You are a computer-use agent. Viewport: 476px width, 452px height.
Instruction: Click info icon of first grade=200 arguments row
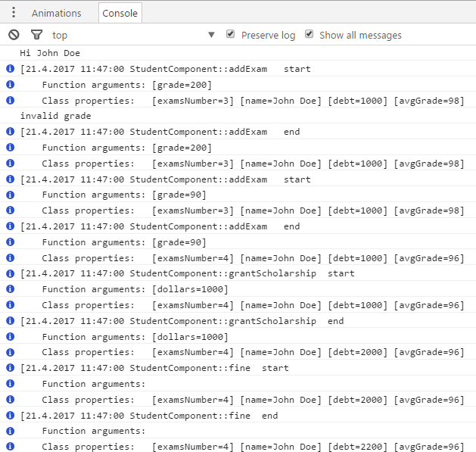pos(11,85)
